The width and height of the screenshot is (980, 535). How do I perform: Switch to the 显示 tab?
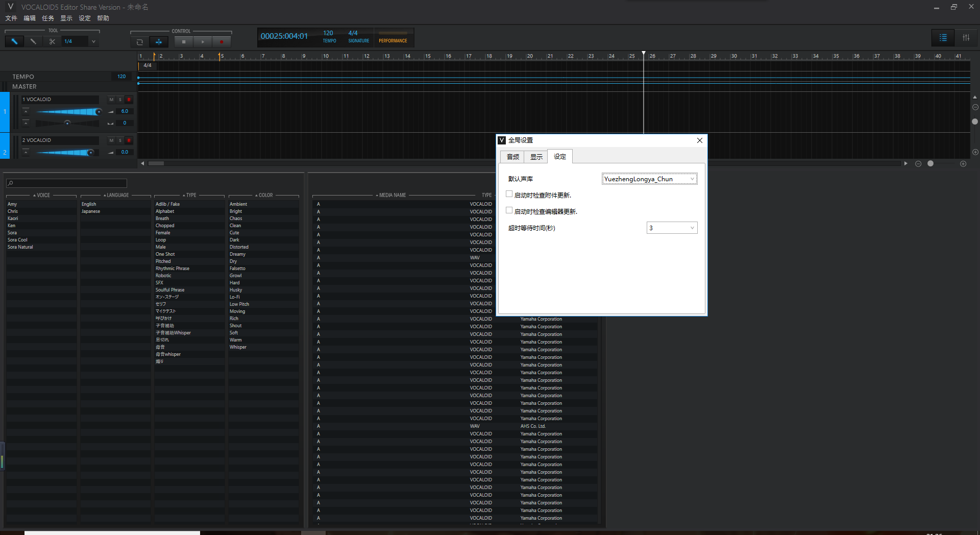[536, 157]
